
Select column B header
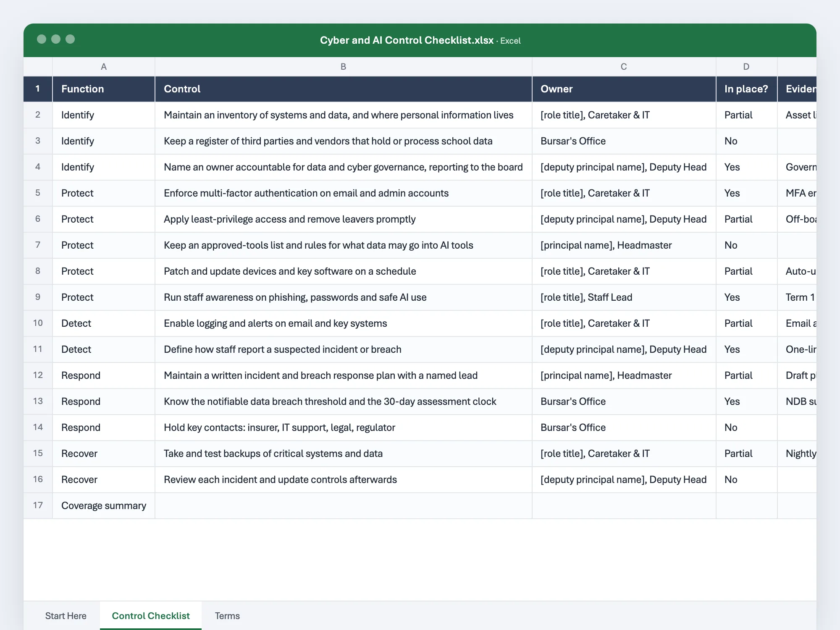pos(343,66)
